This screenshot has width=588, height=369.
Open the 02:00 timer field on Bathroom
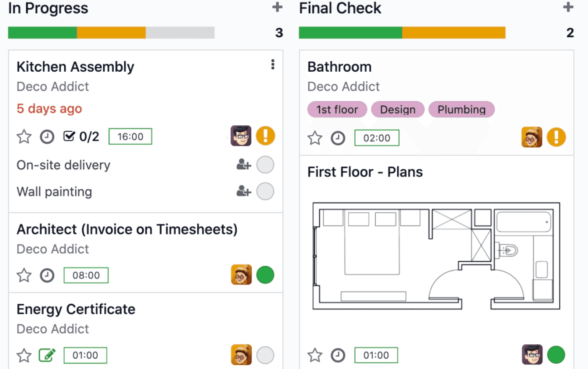(x=377, y=138)
